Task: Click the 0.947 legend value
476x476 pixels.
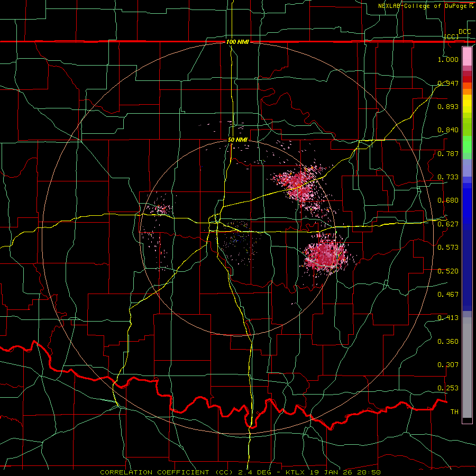Action: pyautogui.click(x=448, y=83)
